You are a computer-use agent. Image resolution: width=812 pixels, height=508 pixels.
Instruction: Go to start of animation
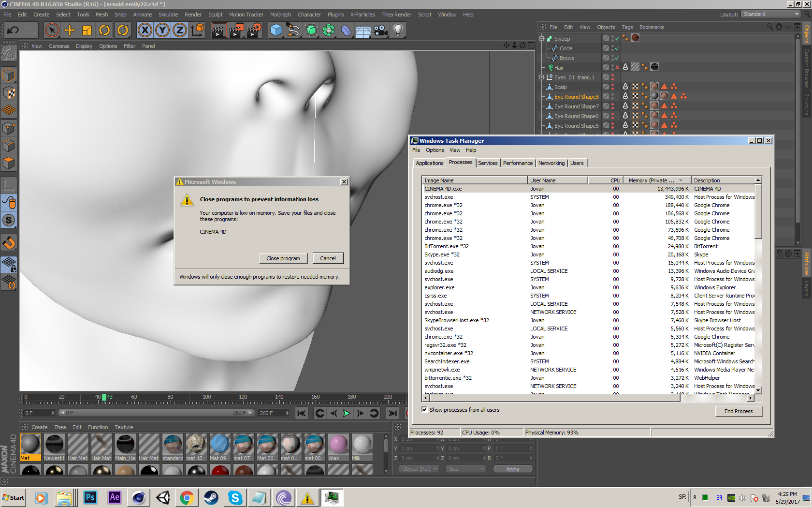pyautogui.click(x=302, y=413)
